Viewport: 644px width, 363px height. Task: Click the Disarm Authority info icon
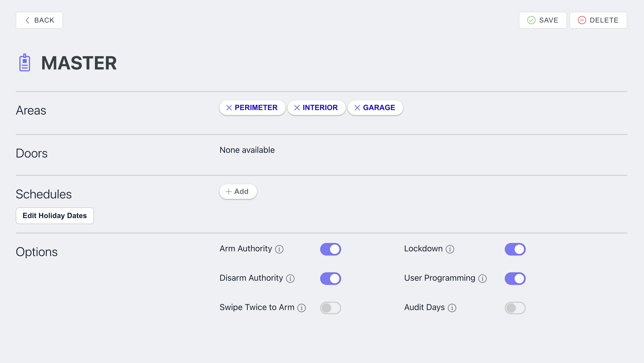pyautogui.click(x=290, y=278)
